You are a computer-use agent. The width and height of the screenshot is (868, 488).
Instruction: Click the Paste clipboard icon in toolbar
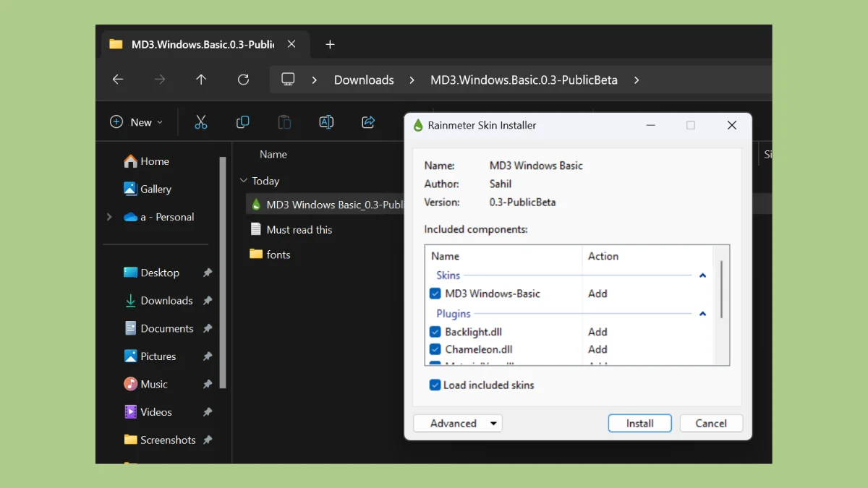(x=285, y=122)
